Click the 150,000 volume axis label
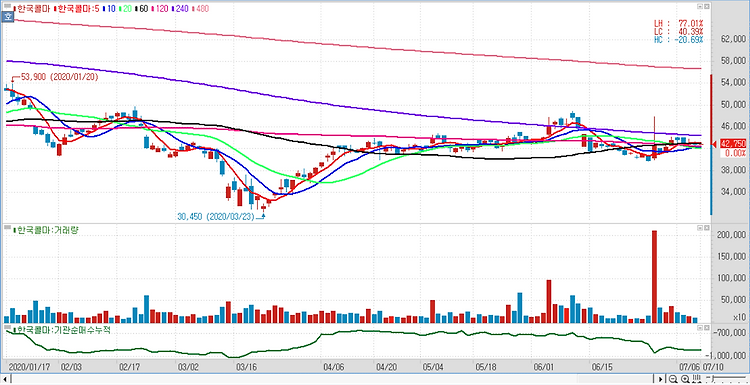Viewport: 750px width, 385px height. [730, 257]
